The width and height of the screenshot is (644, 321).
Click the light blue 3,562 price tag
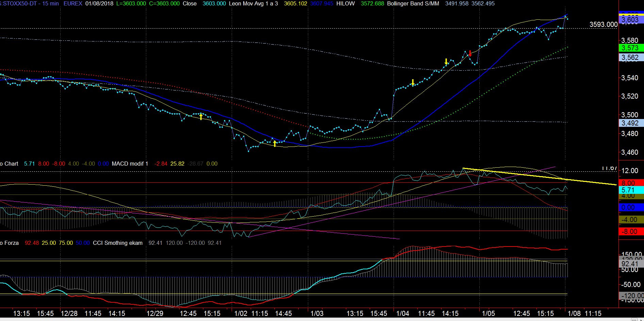(631, 57)
